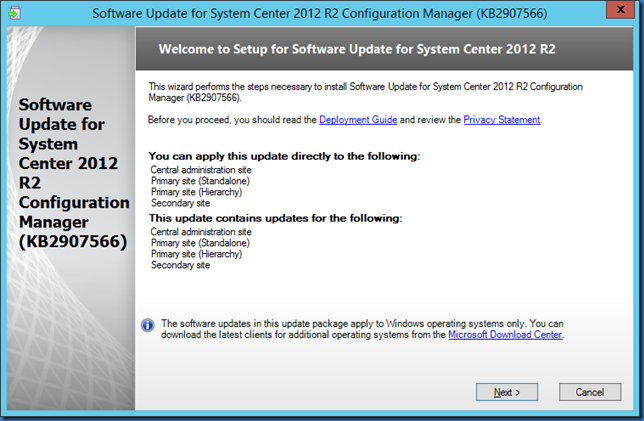Click the Next button
This screenshot has width=644, height=421.
click(507, 391)
